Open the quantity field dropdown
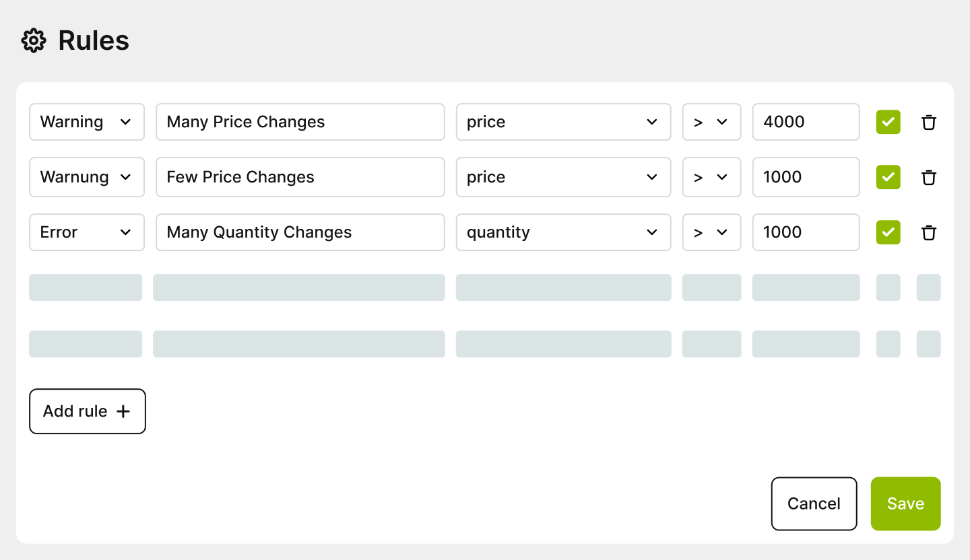This screenshot has height=560, width=970. click(563, 232)
